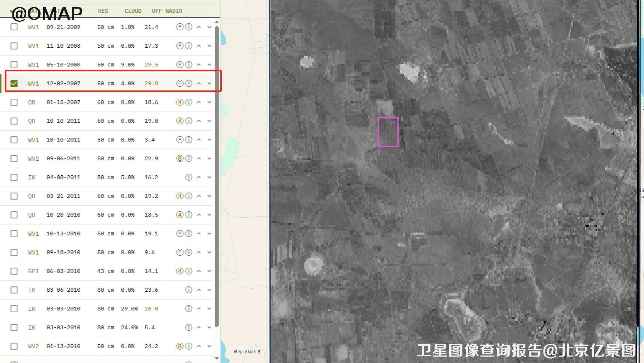This screenshot has width=644, height=363.
Task: Click the magenta area-of-interest rectangle on map
Action: click(388, 132)
